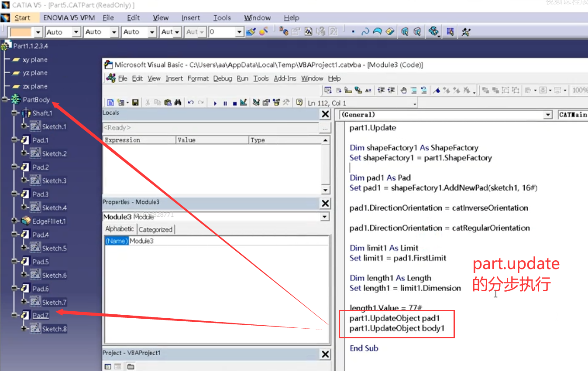Open the ENOVIA V5 VPM menu

click(x=69, y=18)
